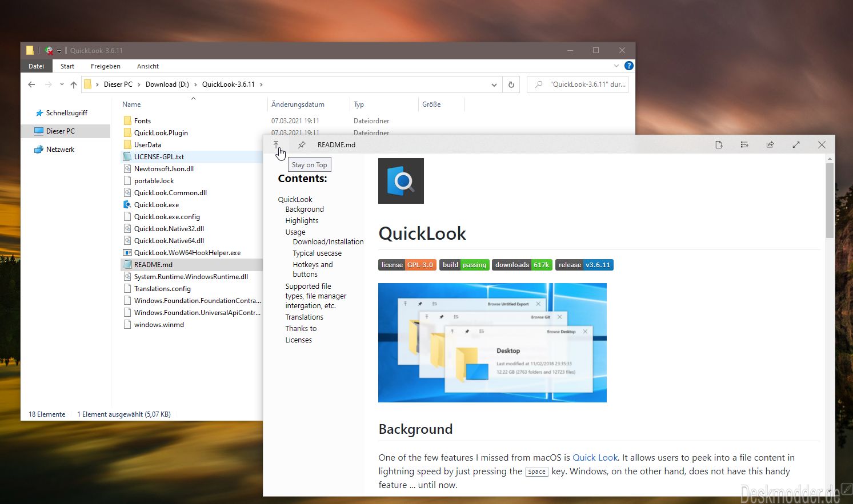Select portable.lock file
The image size is (853, 504).
click(x=154, y=181)
